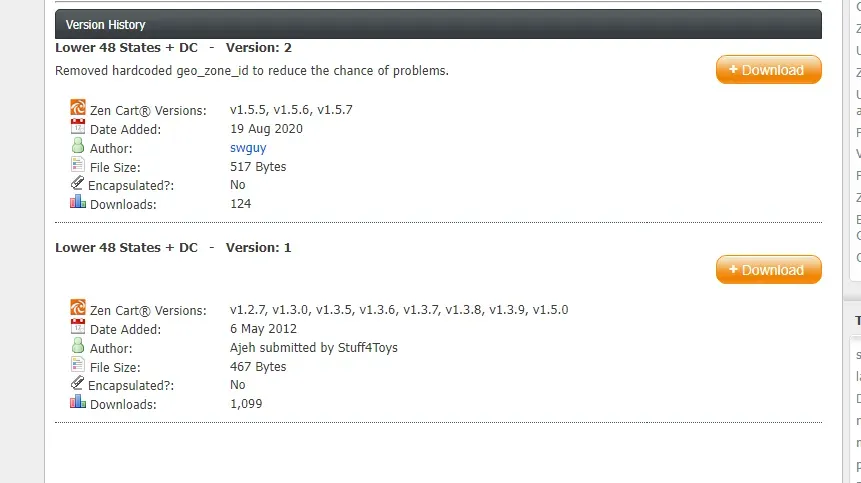Select the Version: 2 heading text
This screenshot has height=483, width=861.
(x=259, y=48)
